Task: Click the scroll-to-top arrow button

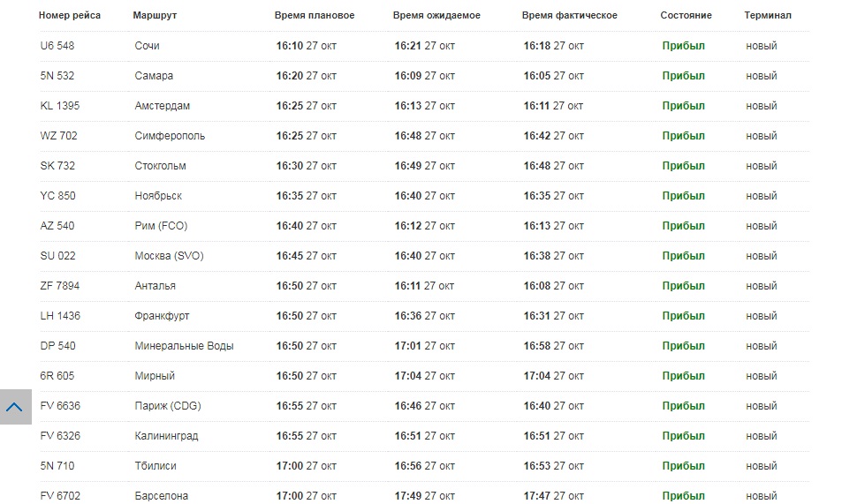Action: click(16, 407)
